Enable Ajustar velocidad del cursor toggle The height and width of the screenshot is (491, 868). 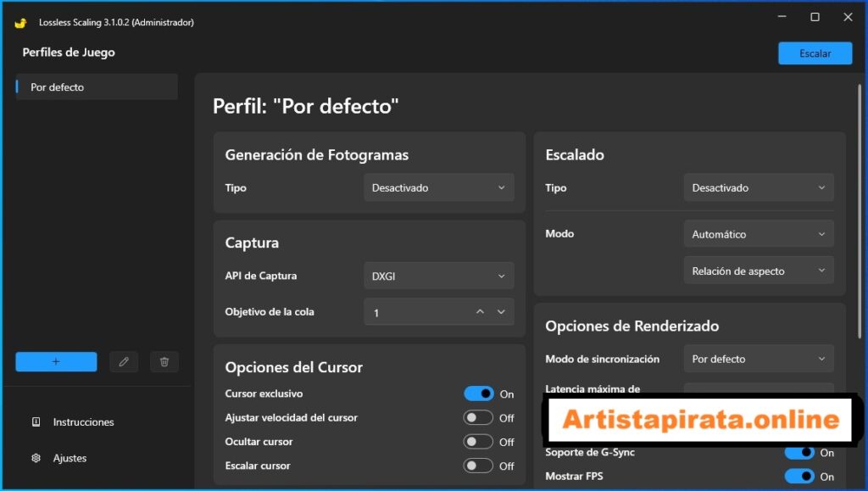coord(478,417)
